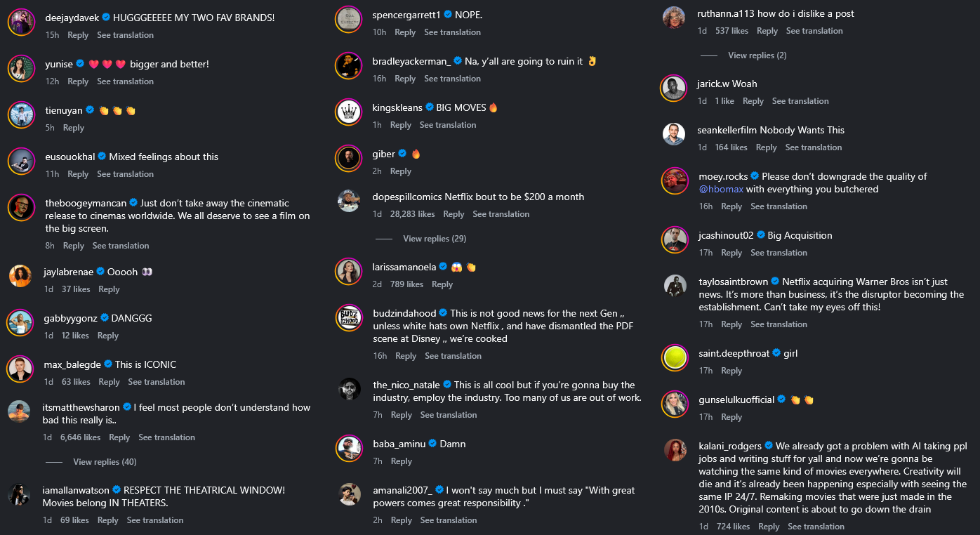Reply to seankellerfilm's comment
Screen dimensions: 980x535
(766, 147)
